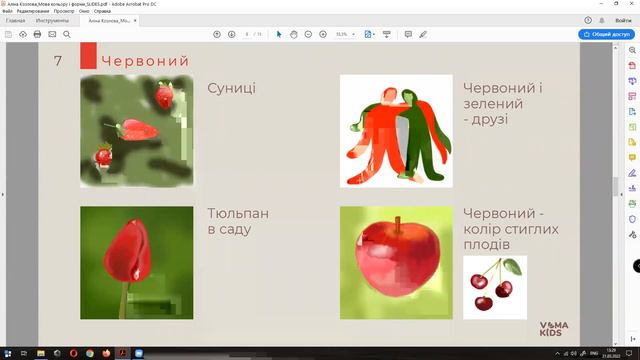Click the red tulip image
The width and height of the screenshot is (640, 360).
[137, 263]
